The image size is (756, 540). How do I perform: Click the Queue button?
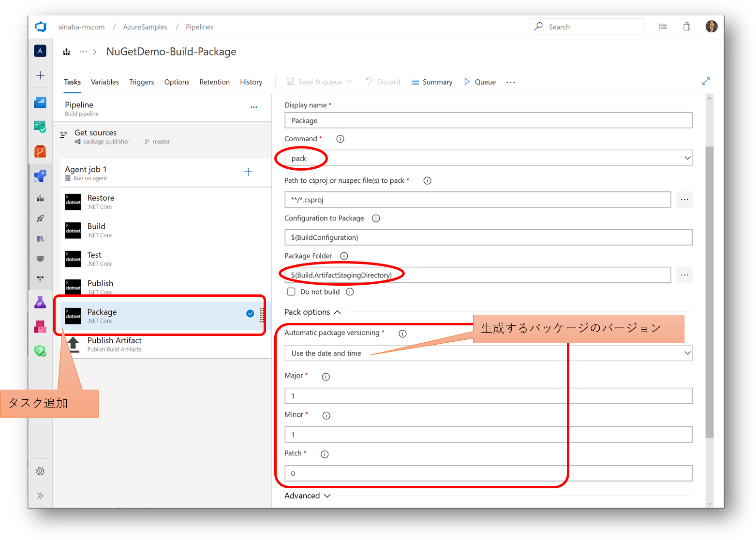[480, 82]
